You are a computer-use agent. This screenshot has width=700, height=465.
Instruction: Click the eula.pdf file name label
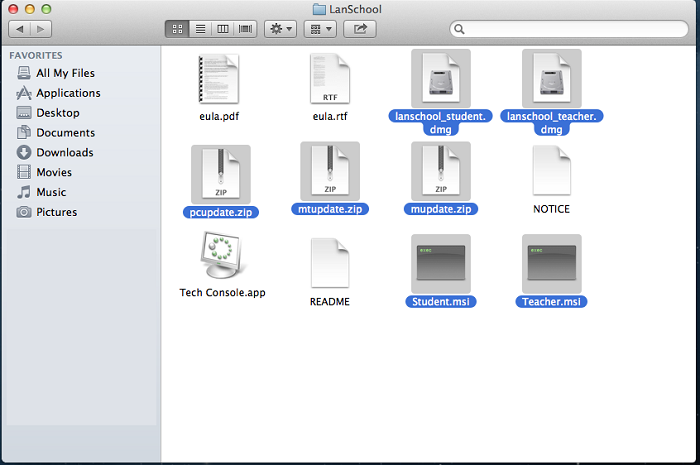[219, 116]
